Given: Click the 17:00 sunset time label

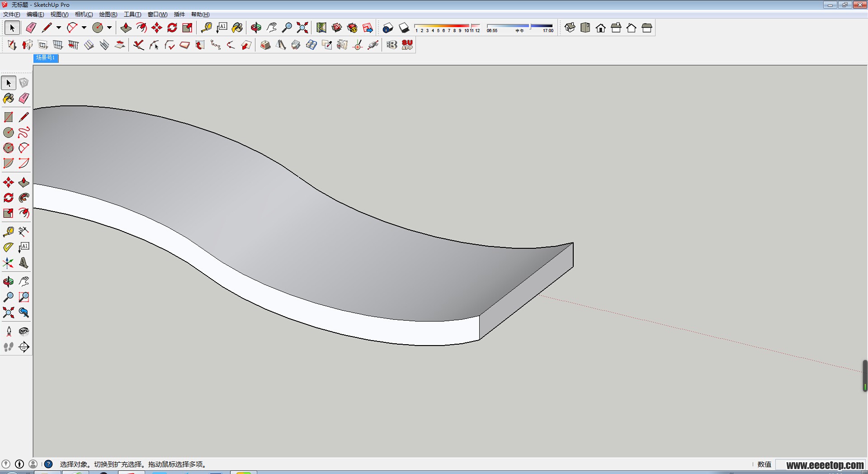Looking at the screenshot, I should tap(548, 31).
